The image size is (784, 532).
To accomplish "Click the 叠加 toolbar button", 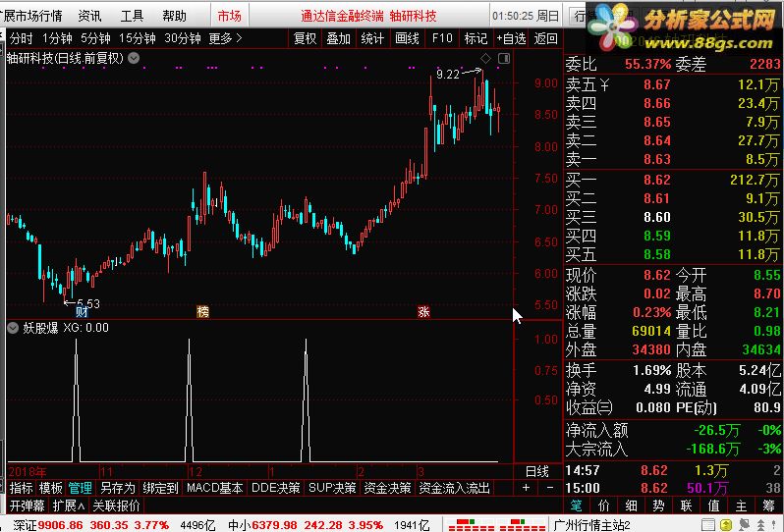I will click(339, 38).
